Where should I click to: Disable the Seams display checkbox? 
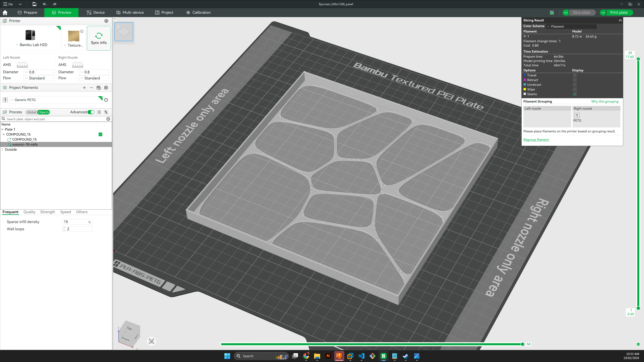[x=575, y=94]
